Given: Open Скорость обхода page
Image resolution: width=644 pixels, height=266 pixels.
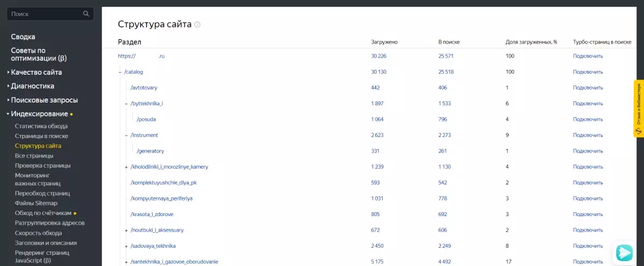Looking at the screenshot, I should click(x=39, y=233).
